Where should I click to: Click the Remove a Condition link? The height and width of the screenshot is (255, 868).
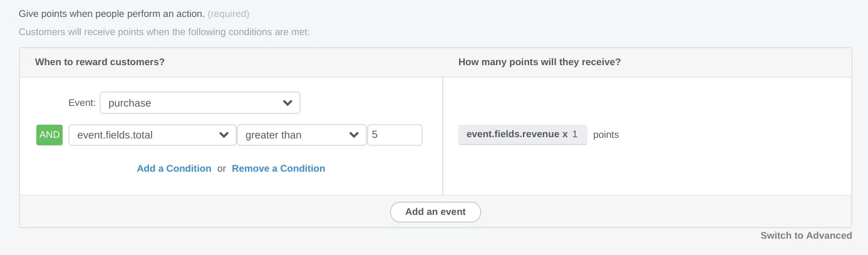pyautogui.click(x=279, y=169)
